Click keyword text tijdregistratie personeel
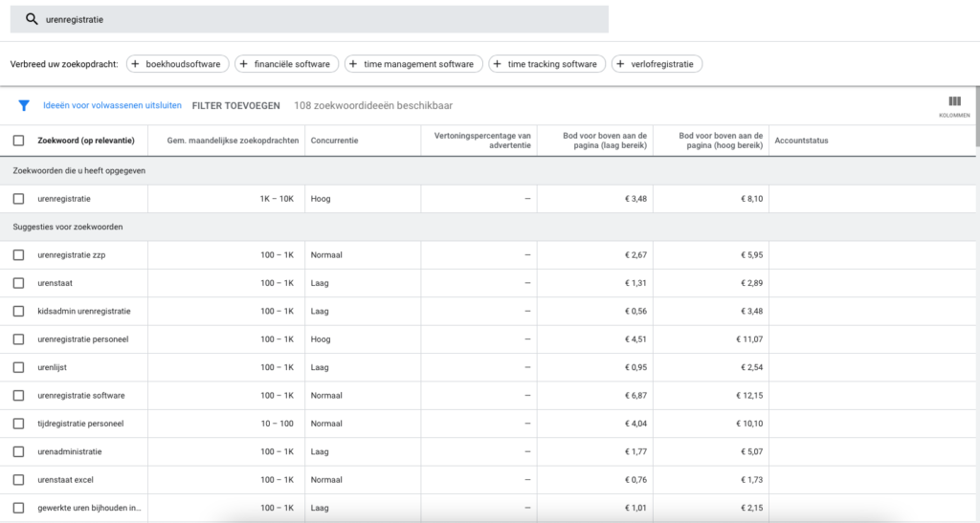The width and height of the screenshot is (980, 523). 80,424
